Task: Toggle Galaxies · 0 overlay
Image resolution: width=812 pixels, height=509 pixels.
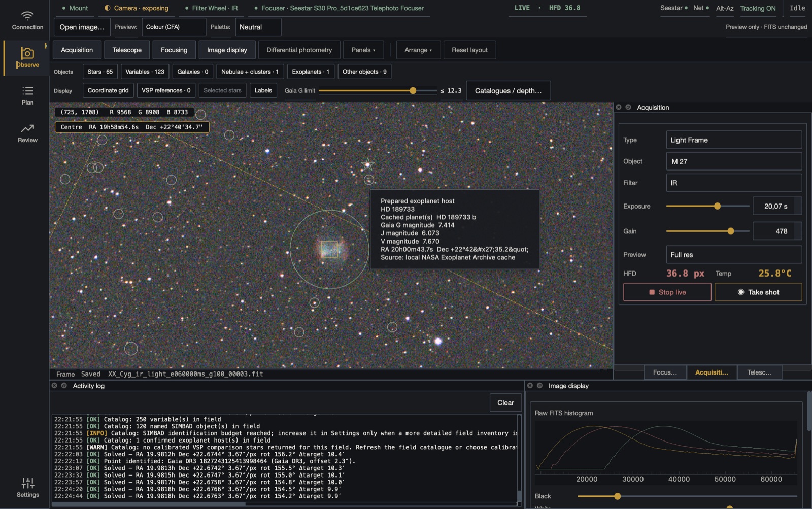Action: pyautogui.click(x=193, y=72)
